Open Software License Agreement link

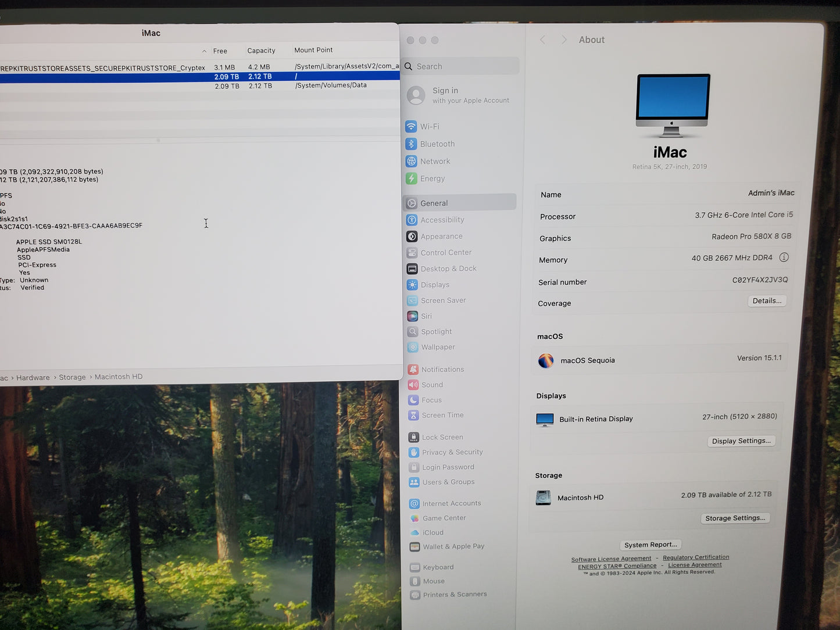click(611, 559)
